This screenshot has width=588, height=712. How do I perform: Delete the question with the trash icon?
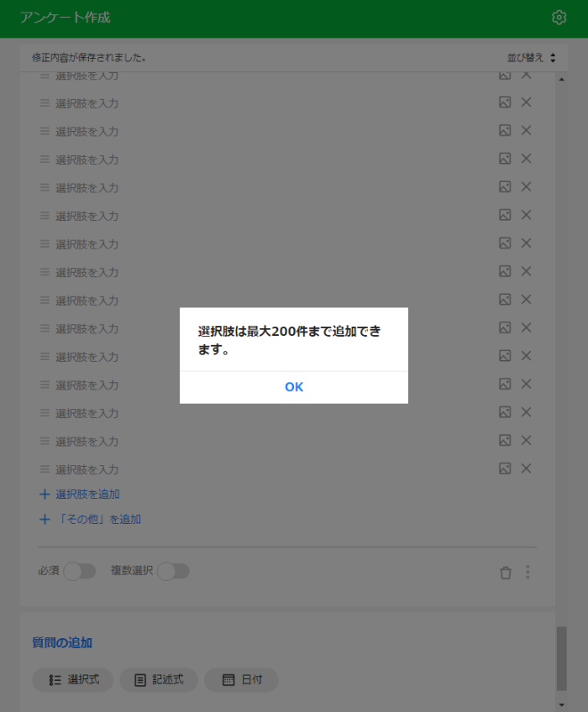point(506,573)
